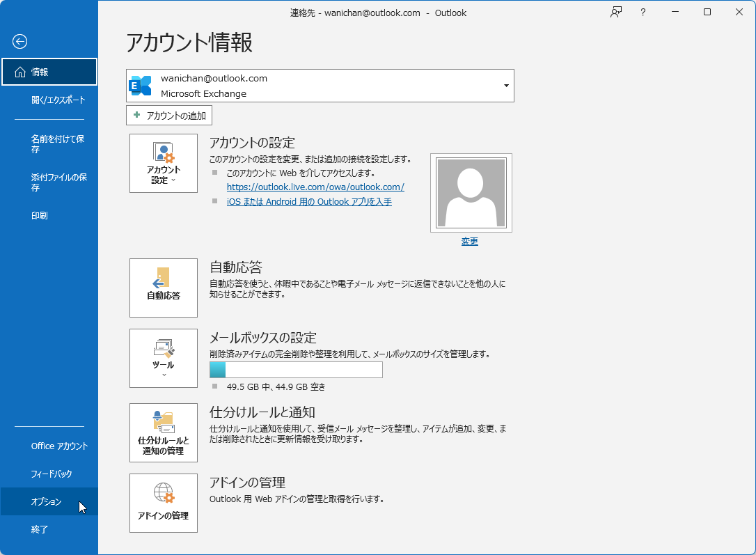Minimize the Outlook window

[x=675, y=12]
